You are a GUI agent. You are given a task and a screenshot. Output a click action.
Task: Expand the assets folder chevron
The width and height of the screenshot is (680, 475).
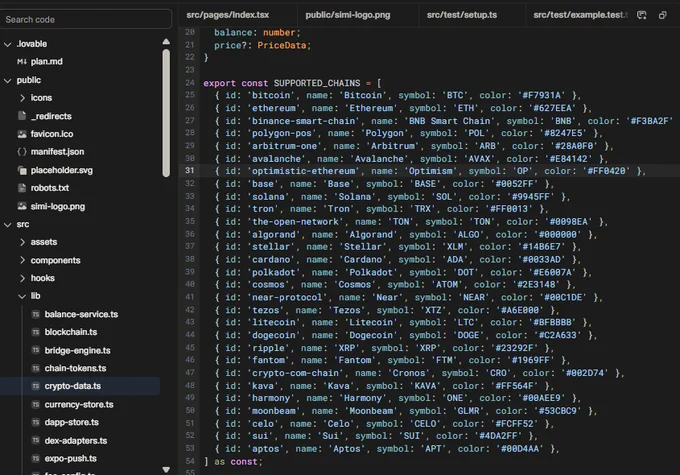click(22, 242)
